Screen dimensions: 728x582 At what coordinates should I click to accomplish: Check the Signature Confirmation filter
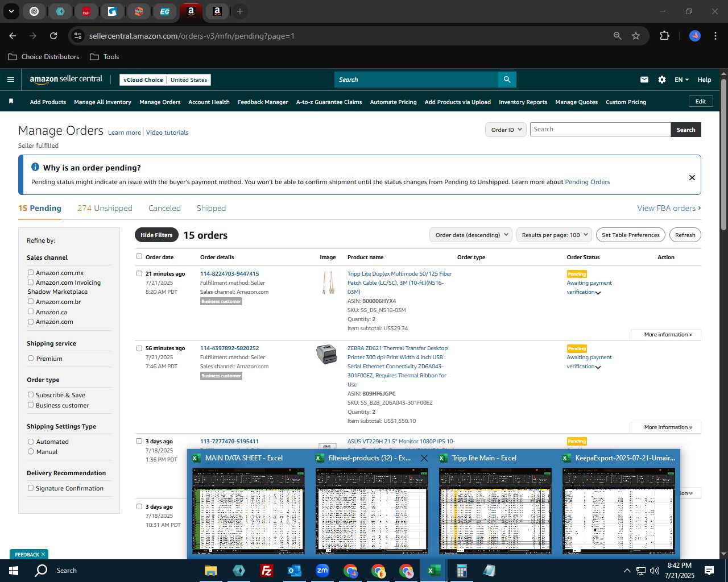pos(31,488)
